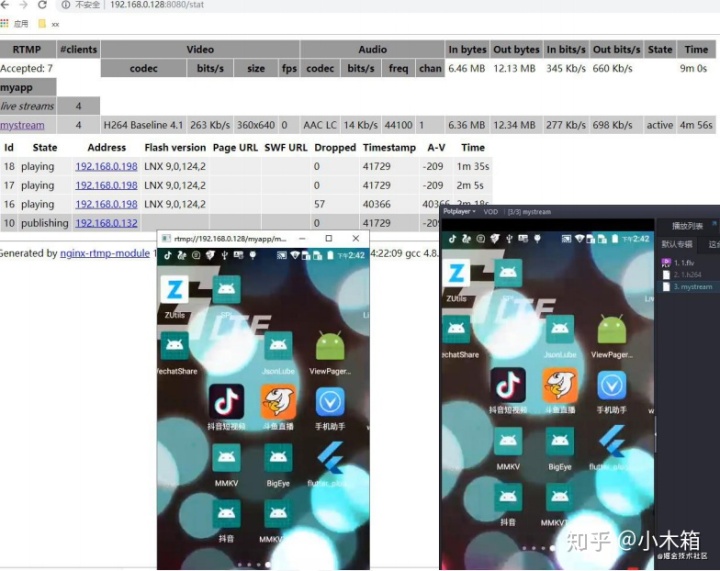Viewport: 720px width, 571px height.
Task: Click the browser address bar URL
Action: click(157, 5)
